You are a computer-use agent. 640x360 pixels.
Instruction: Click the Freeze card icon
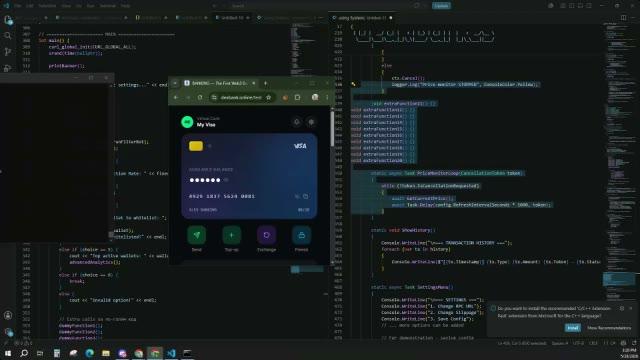[x=302, y=235]
